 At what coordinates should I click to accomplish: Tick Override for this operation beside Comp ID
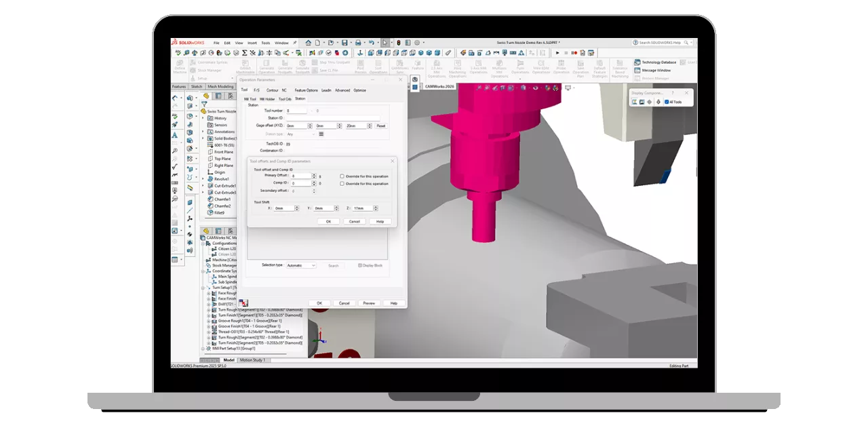342,184
